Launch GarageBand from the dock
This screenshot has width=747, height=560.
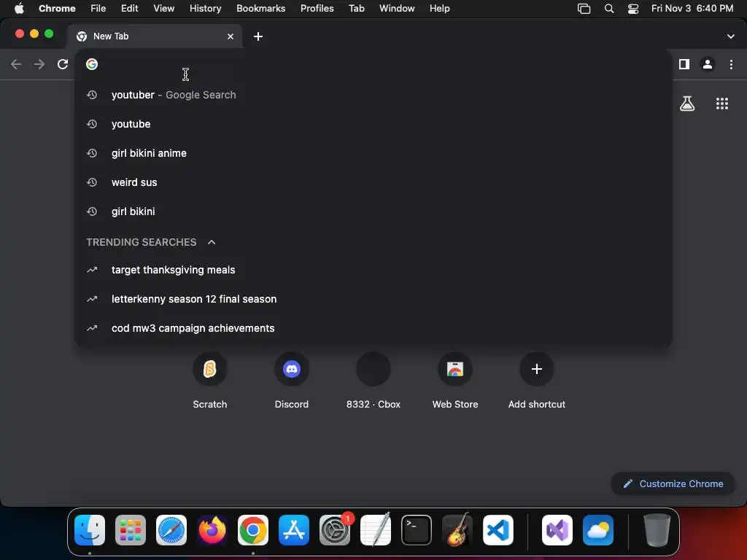(x=457, y=530)
